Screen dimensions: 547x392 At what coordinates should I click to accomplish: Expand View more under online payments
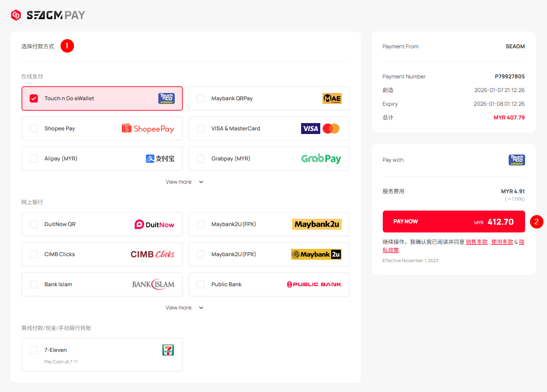point(184,182)
